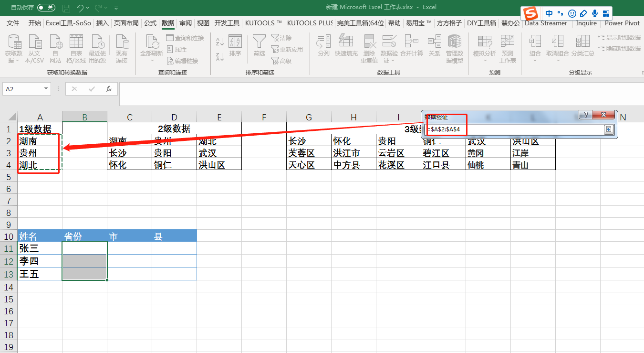
Task: Click the 数据验证 dialog range input field
Action: (513, 129)
